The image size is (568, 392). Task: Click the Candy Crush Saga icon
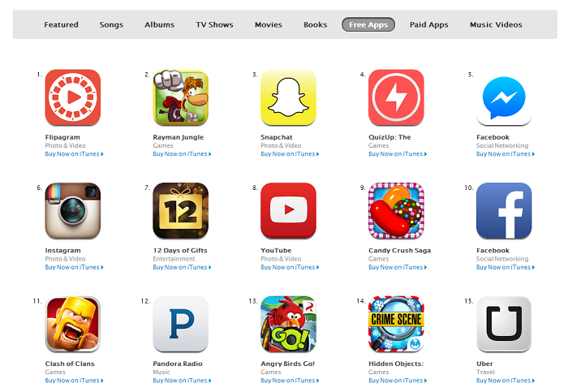coord(396,211)
